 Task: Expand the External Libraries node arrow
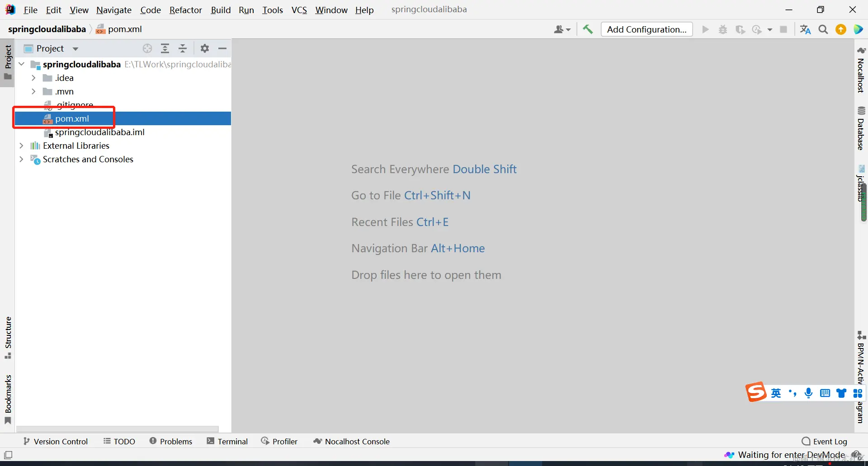21,146
